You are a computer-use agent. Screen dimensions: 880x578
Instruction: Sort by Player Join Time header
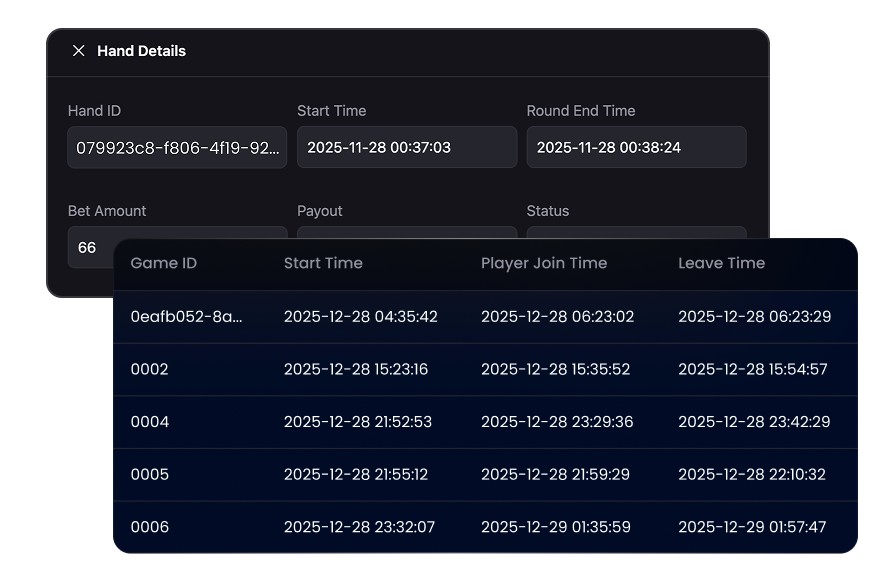pyautogui.click(x=544, y=263)
